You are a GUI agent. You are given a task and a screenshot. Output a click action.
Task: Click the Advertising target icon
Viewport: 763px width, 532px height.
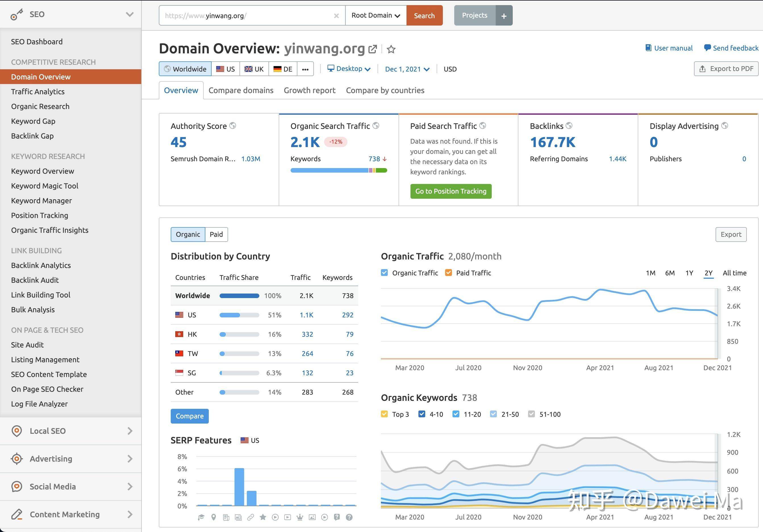coord(16,458)
